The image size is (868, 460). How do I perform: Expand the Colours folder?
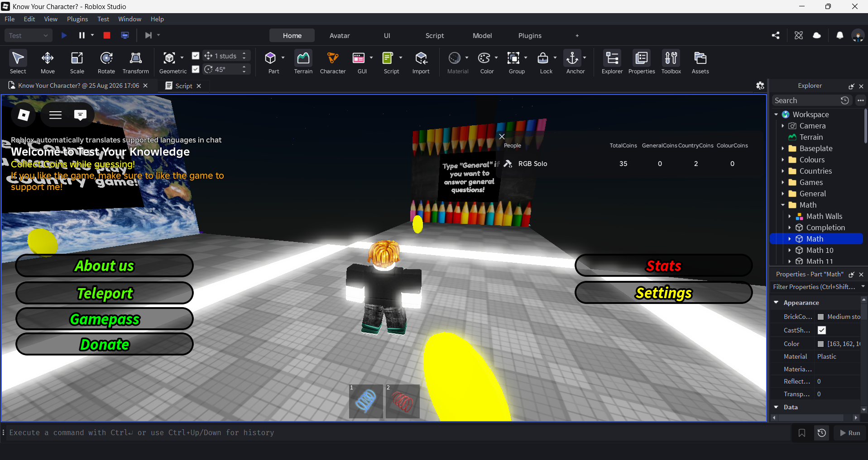point(783,160)
